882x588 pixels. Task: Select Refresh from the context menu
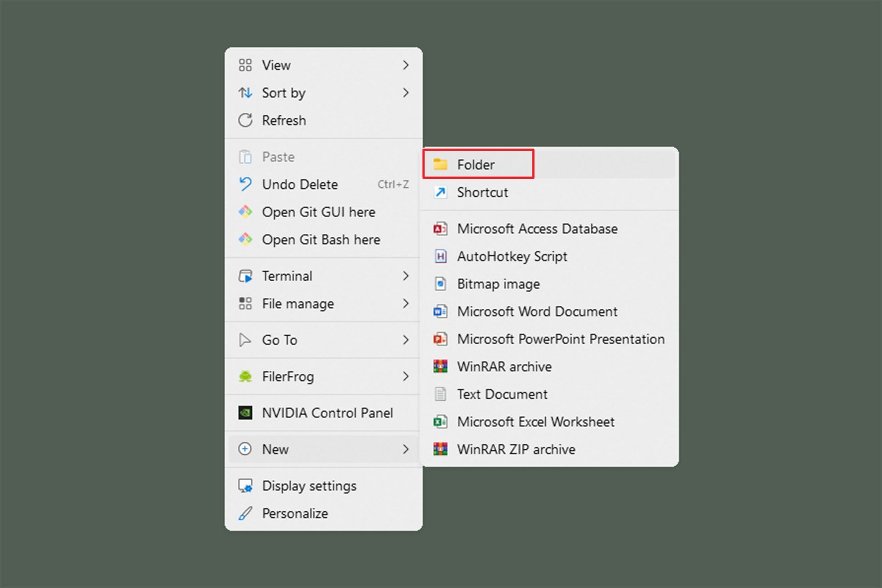pos(283,120)
